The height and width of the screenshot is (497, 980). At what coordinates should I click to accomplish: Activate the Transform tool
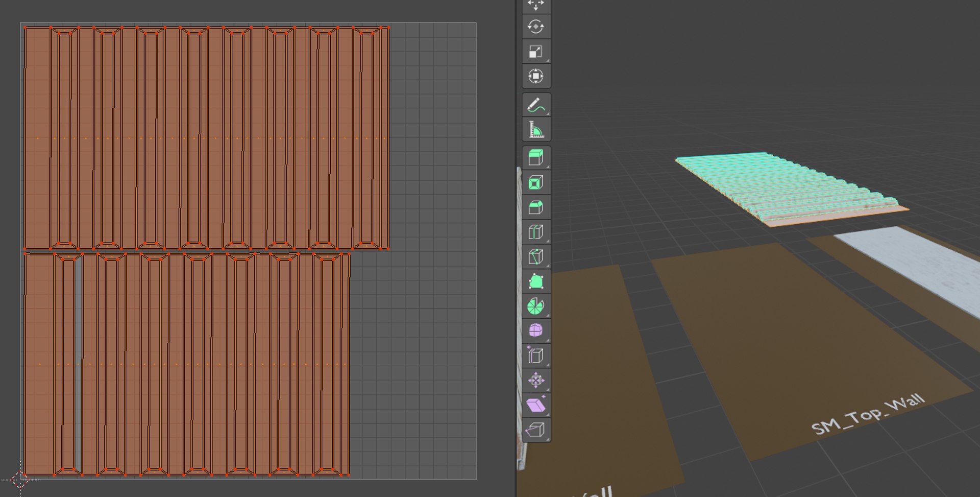pyautogui.click(x=536, y=76)
